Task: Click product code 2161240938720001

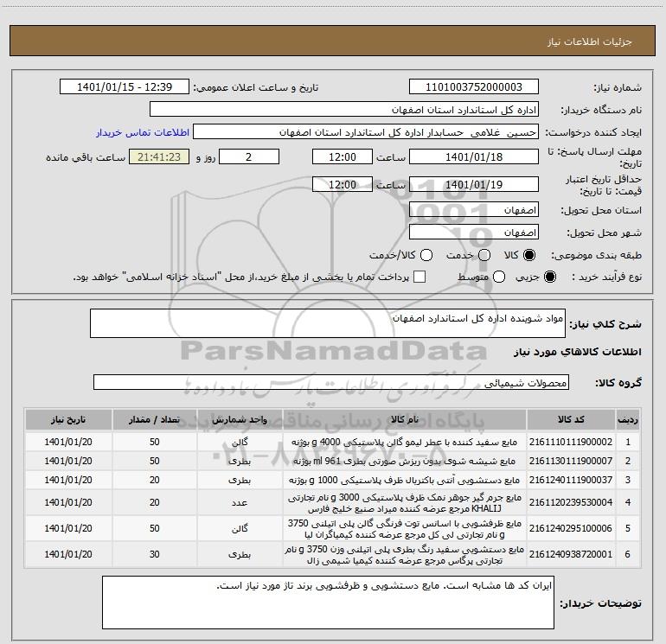Action: click(x=571, y=554)
